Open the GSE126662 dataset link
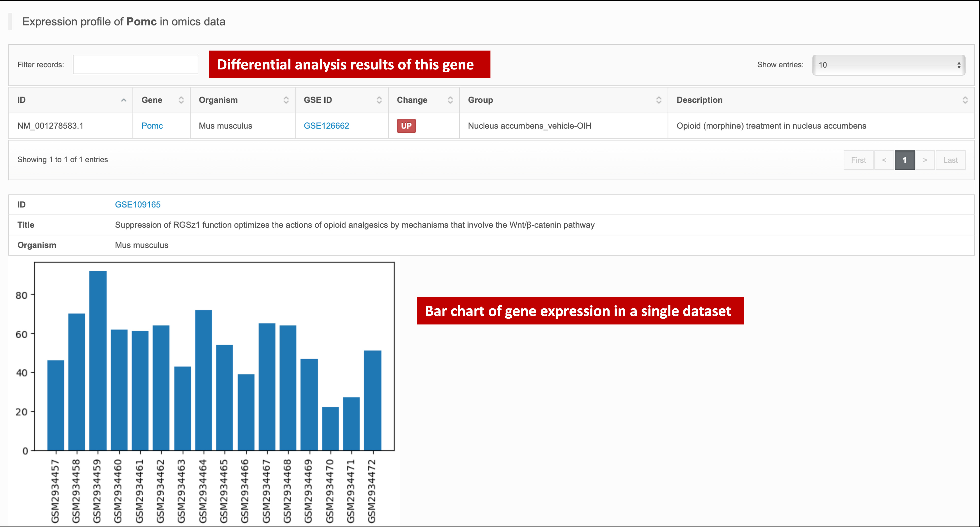 click(326, 126)
